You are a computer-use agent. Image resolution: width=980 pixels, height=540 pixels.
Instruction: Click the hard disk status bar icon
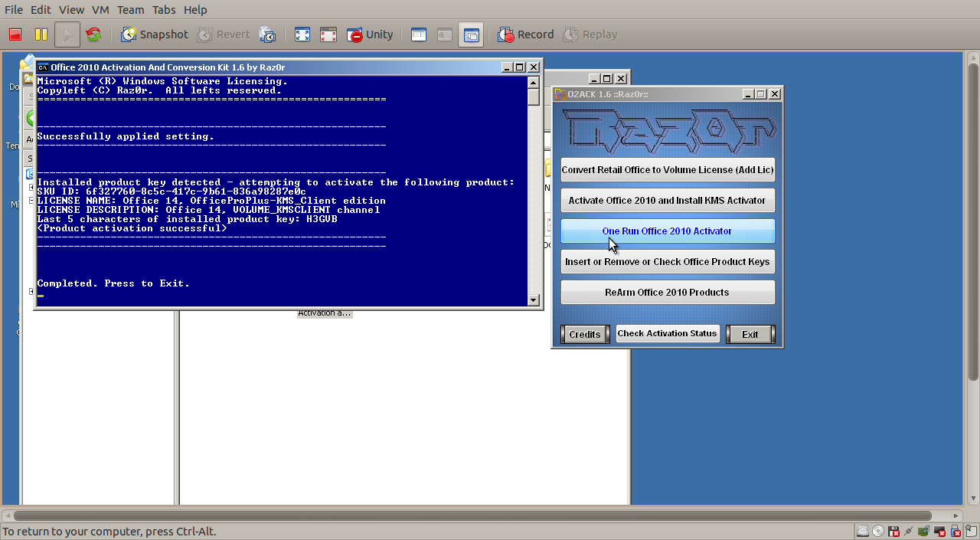[x=863, y=531]
